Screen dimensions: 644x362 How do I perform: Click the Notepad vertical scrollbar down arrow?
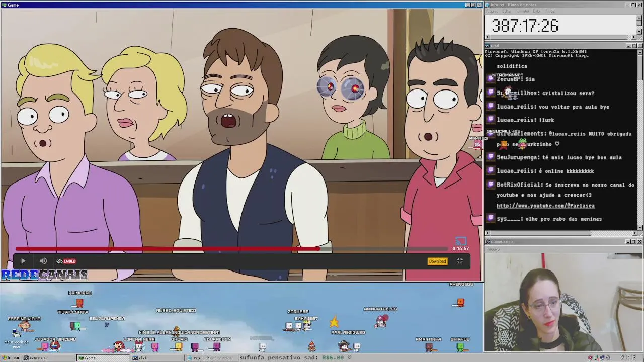coord(639,32)
